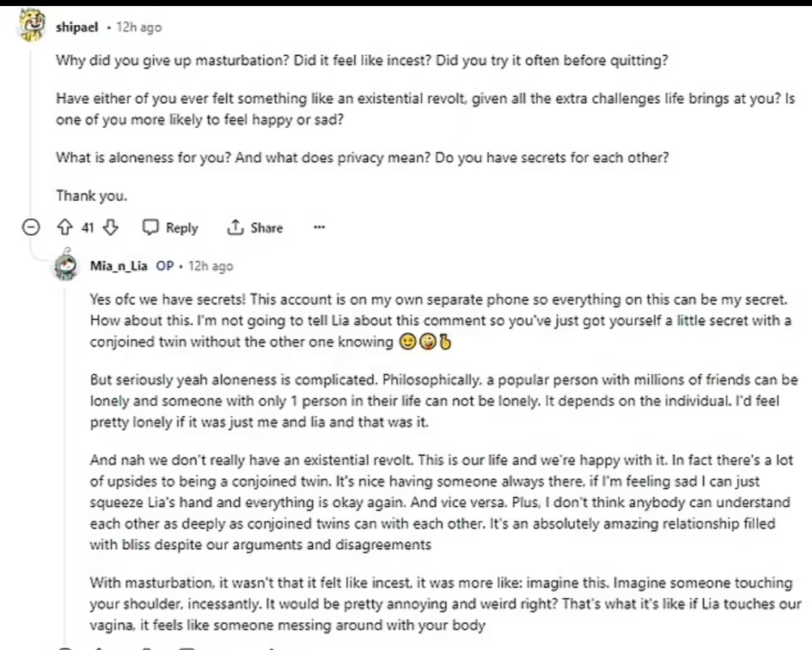This screenshot has height=650, width=812.
Task: Click the OP badge beside Mia_n_Lia
Action: [165, 266]
